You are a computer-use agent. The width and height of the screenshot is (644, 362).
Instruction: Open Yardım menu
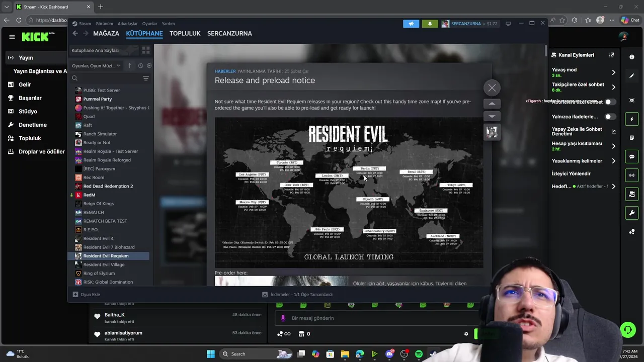[x=168, y=24]
